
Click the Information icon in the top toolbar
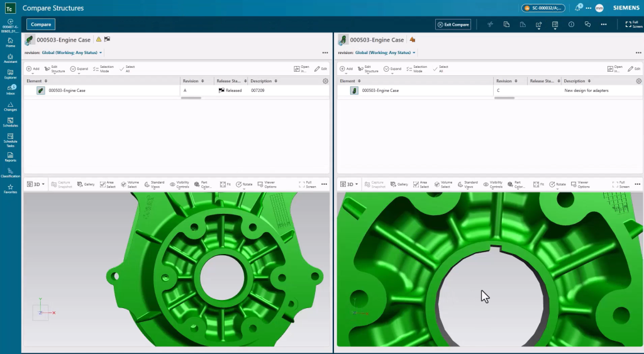(571, 25)
